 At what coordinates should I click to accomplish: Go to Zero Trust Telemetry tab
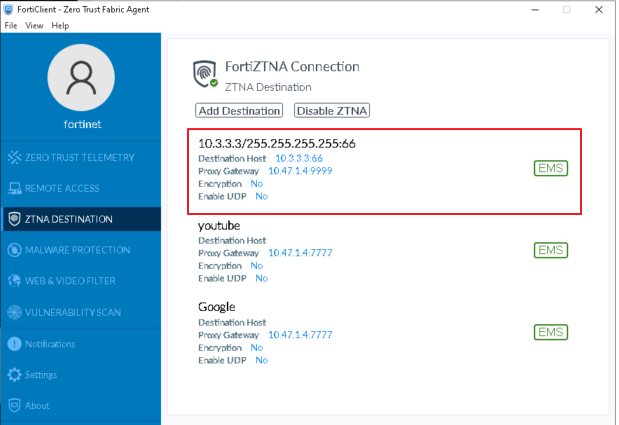click(x=81, y=157)
